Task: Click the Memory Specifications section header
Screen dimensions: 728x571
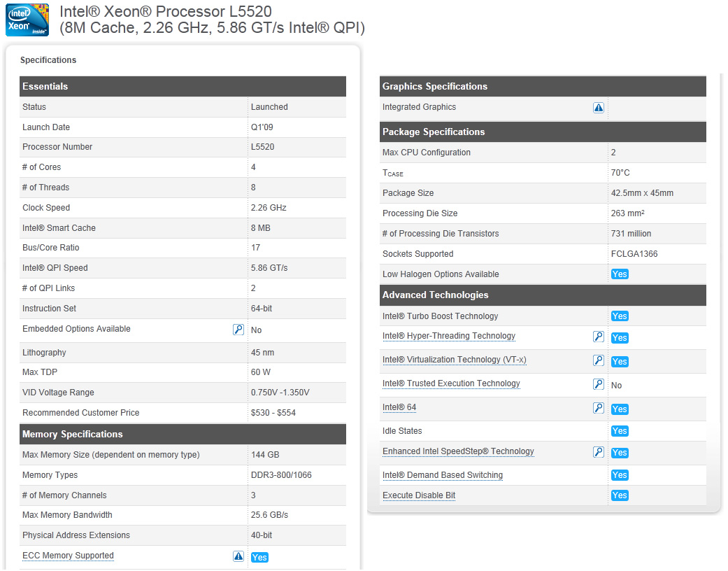Action: coord(183,434)
